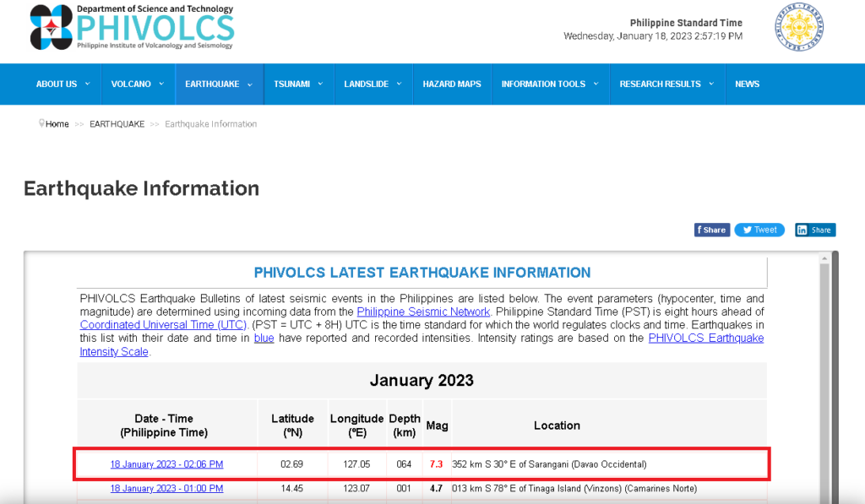Open the TSUNAMI menu
865x504 pixels.
tap(291, 84)
